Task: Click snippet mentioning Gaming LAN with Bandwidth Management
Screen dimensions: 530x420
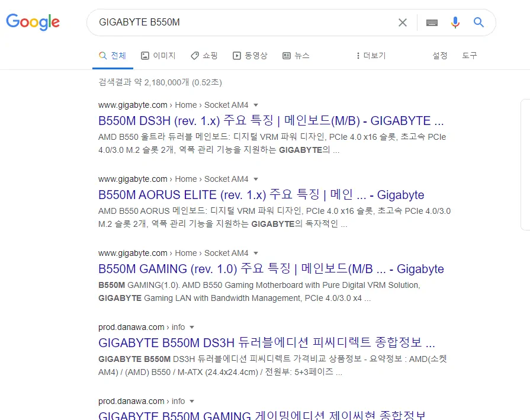Action: [259, 291]
